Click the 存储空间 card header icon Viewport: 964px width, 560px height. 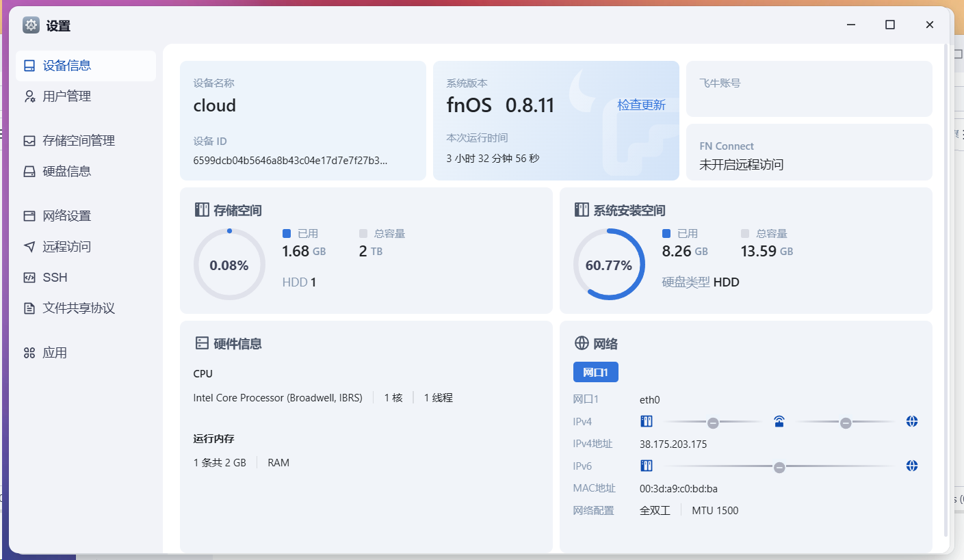pyautogui.click(x=202, y=210)
